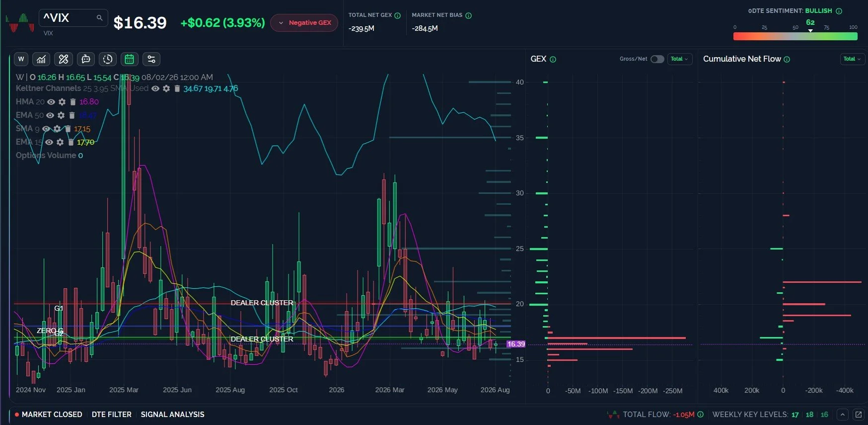Hide the EMA 50 indicator
Viewport: 868px width, 425px height.
pos(50,115)
